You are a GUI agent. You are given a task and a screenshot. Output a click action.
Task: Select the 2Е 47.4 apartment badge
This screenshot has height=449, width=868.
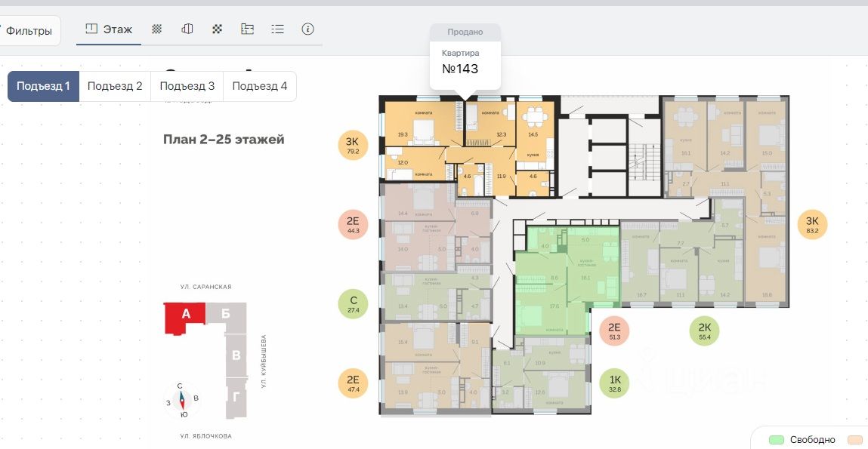pos(354,383)
